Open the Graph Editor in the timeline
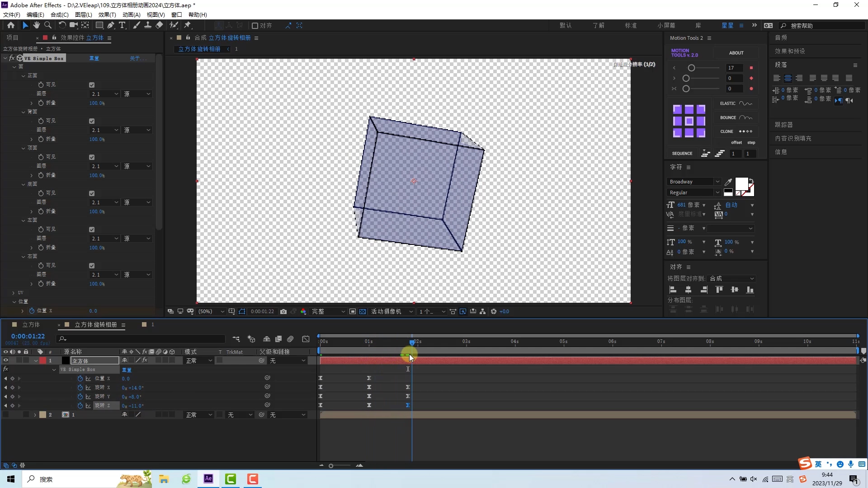Screen dimensions: 868x488 pyautogui.click(x=306, y=339)
